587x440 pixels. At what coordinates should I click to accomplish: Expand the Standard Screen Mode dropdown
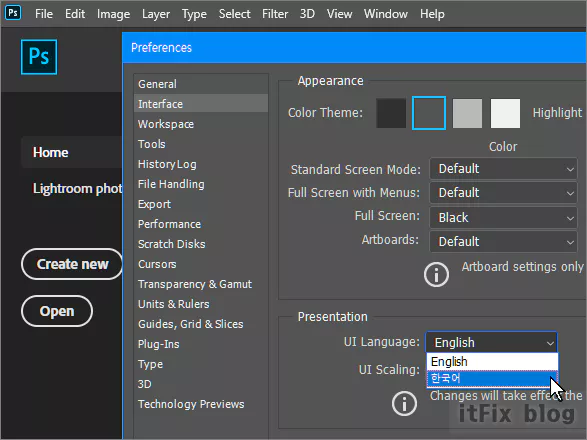(x=503, y=169)
